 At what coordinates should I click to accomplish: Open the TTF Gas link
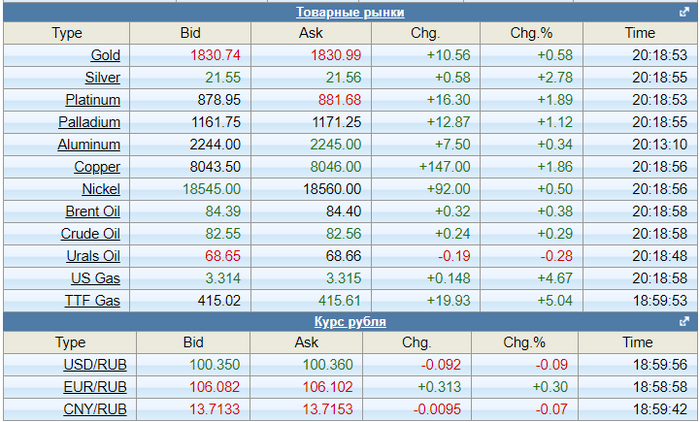coord(93,299)
